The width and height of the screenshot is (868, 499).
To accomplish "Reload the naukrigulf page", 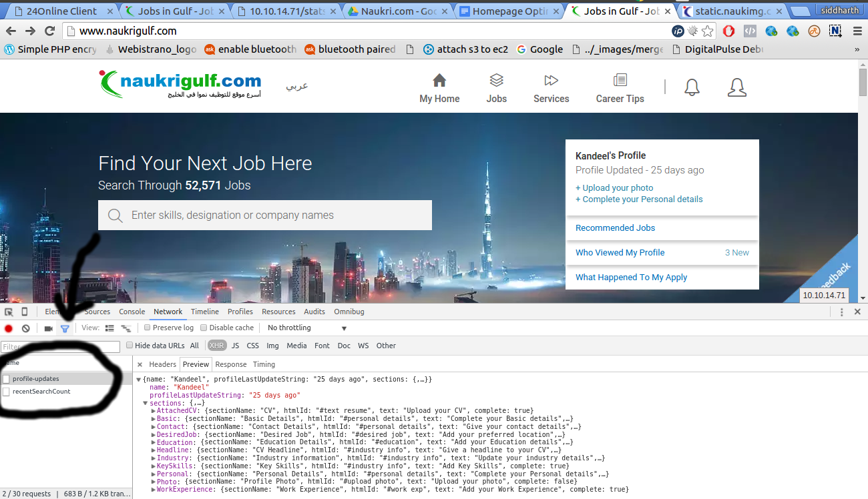I will tap(49, 31).
